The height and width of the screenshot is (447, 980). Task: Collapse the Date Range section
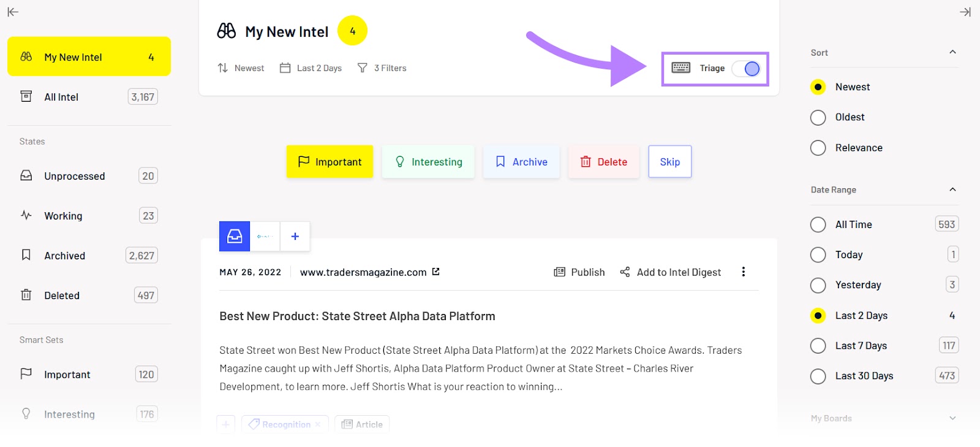pos(952,189)
